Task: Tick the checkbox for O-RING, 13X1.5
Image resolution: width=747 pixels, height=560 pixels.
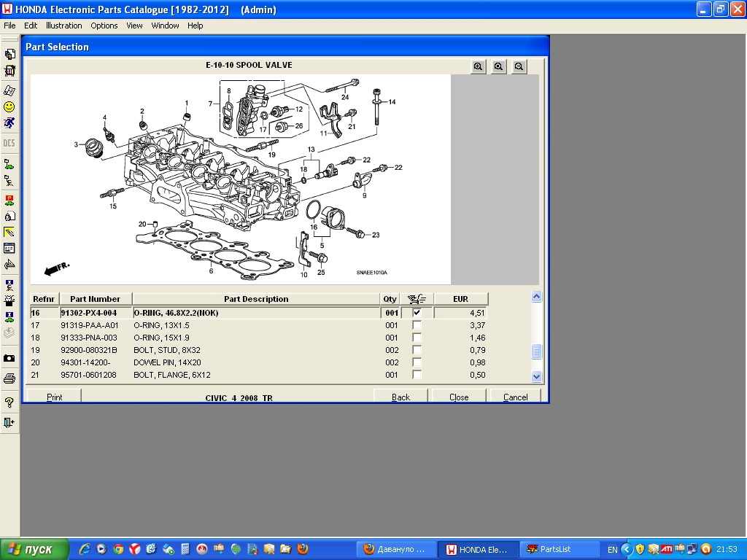Action: (x=417, y=325)
